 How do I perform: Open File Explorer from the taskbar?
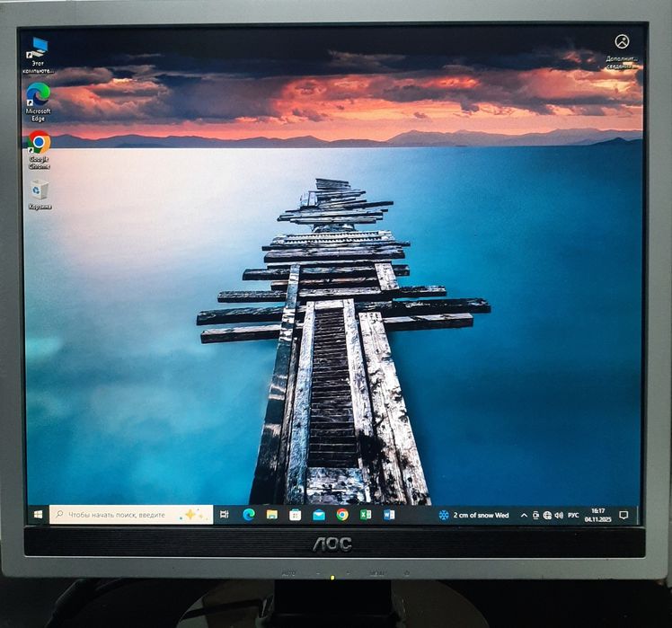[x=271, y=515]
